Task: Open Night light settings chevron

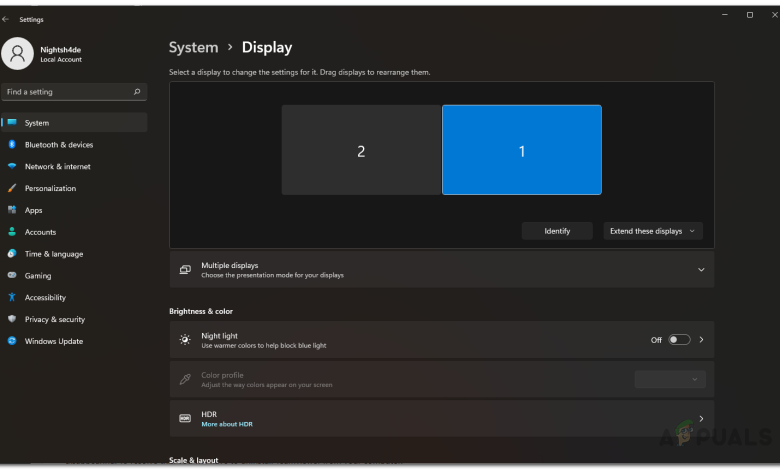Action: coord(701,340)
